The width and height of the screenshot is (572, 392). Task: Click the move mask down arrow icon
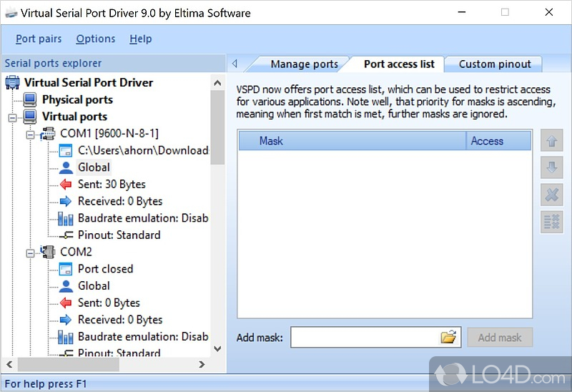point(551,168)
